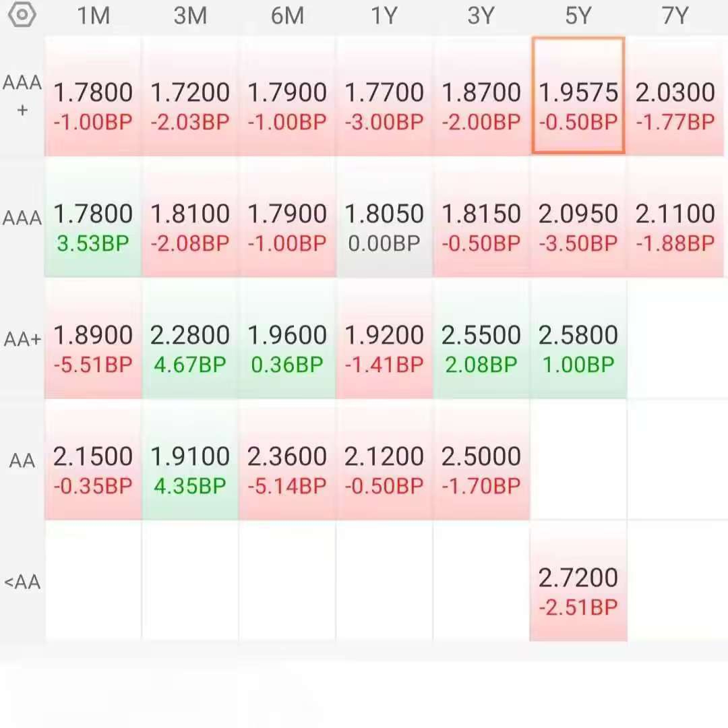Open highlighted AAA+ 5Y cell 1.9575
The width and height of the screenshot is (728, 728).
(578, 95)
